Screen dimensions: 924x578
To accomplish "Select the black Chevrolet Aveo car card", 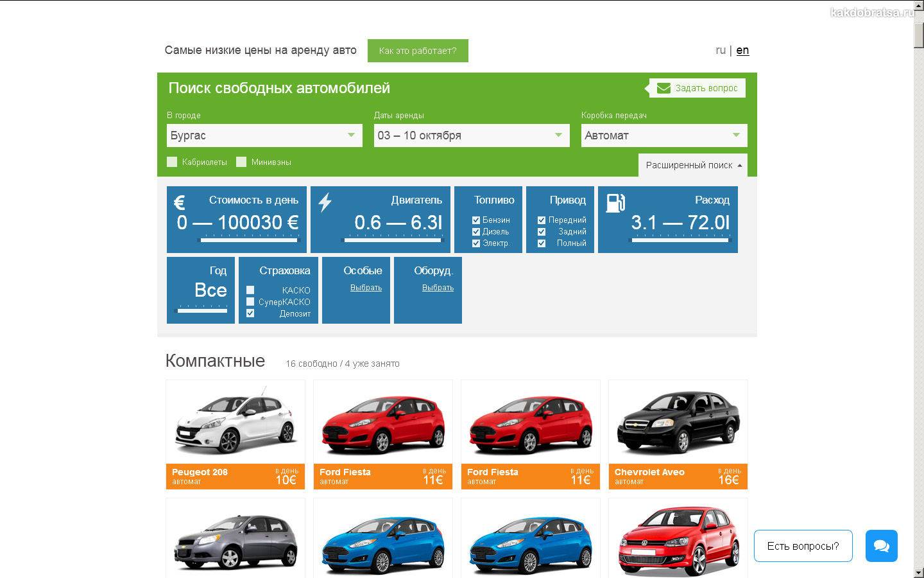I will (678, 435).
